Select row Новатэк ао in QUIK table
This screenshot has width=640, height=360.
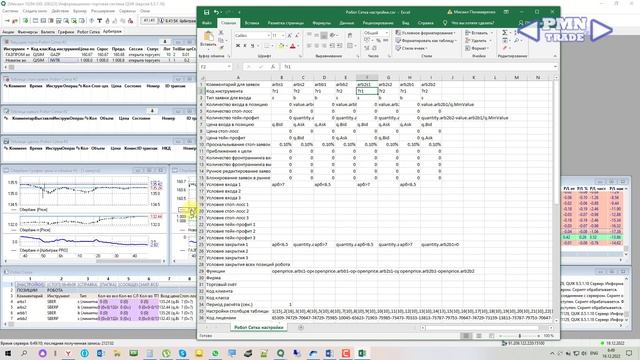[99, 60]
